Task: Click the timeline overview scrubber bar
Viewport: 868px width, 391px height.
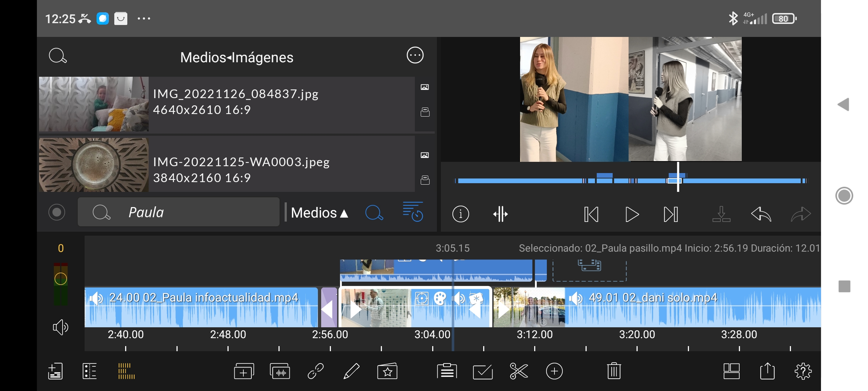Action: tap(631, 180)
